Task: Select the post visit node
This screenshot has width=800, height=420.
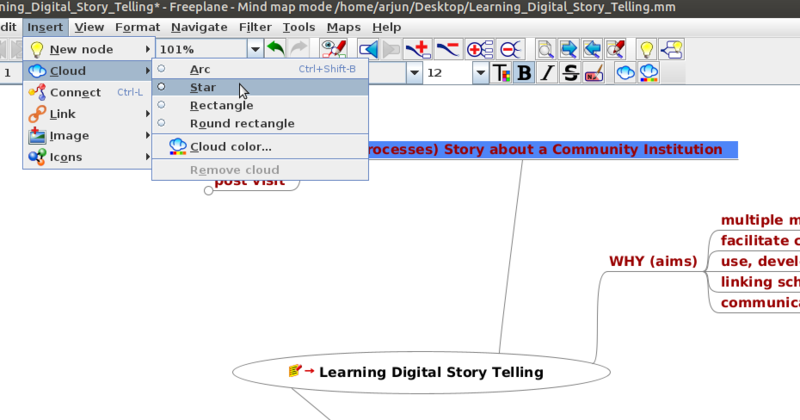Action: tap(249, 183)
